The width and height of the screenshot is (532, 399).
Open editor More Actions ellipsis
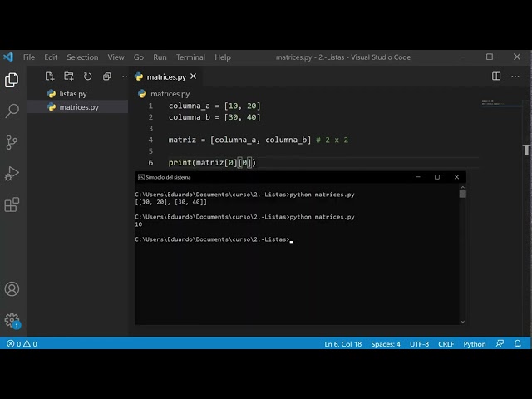(x=515, y=76)
